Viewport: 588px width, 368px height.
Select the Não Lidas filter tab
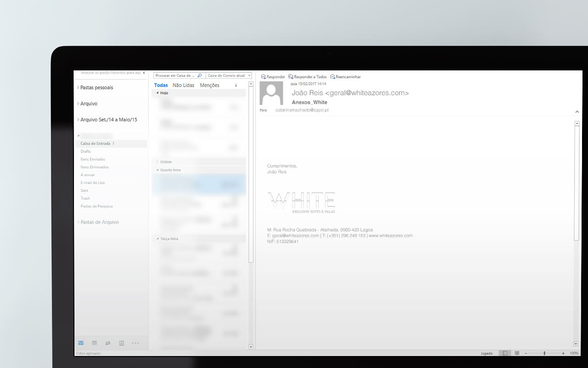[183, 85]
